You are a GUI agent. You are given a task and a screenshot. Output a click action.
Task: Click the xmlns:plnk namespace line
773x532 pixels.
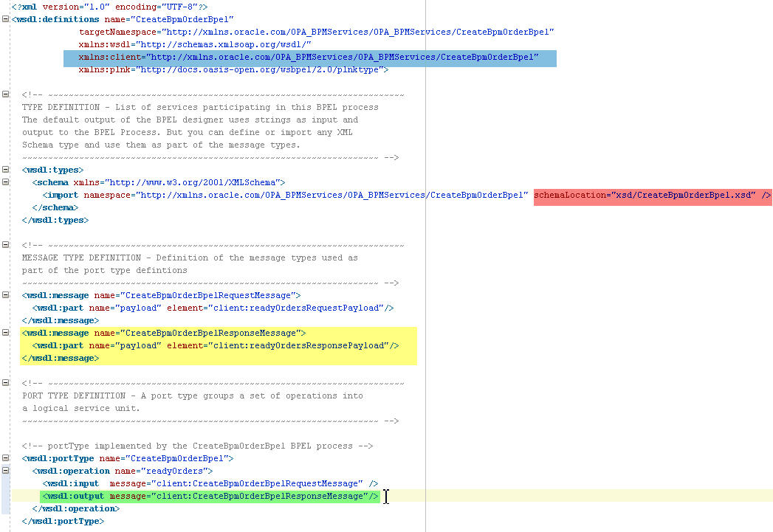pos(234,69)
